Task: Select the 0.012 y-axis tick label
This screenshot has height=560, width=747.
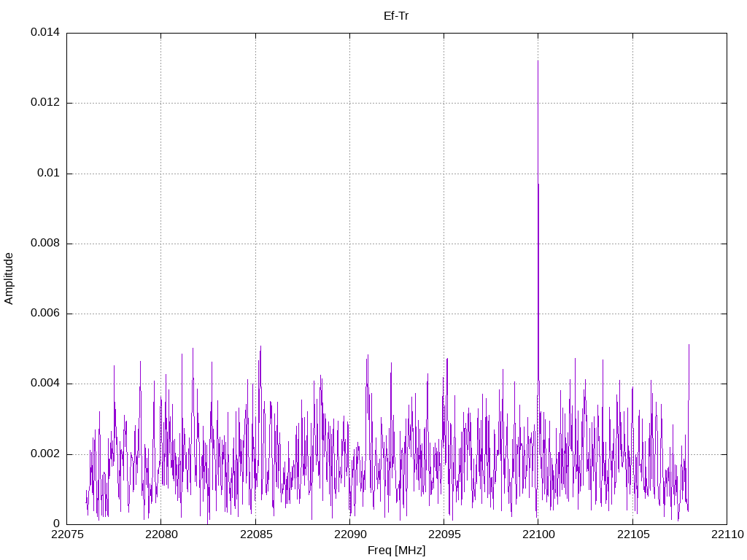Action: pyautogui.click(x=44, y=103)
